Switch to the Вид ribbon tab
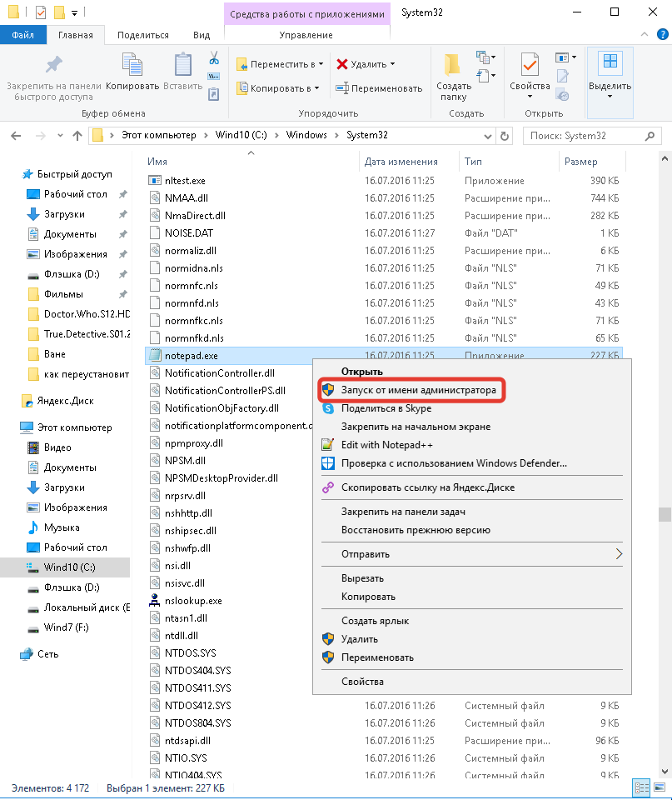This screenshot has width=672, height=800. [x=201, y=35]
